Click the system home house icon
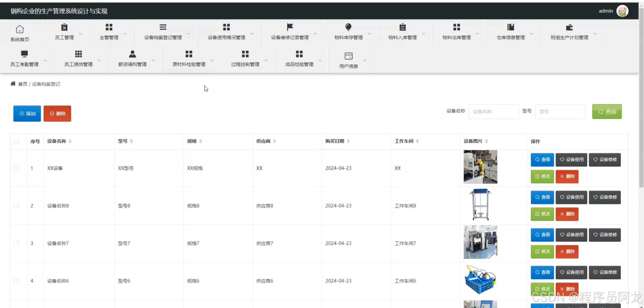Image resolution: width=644 pixels, height=308 pixels. click(x=20, y=29)
